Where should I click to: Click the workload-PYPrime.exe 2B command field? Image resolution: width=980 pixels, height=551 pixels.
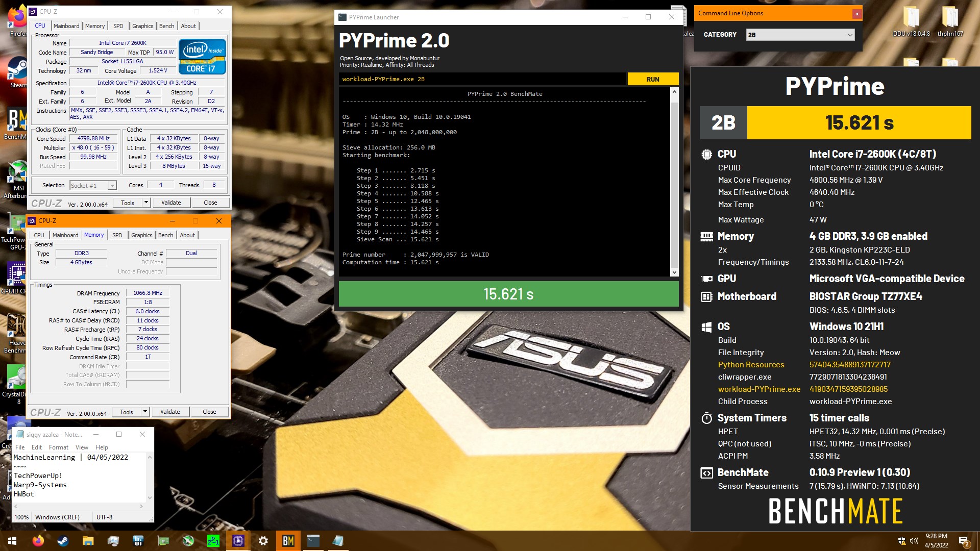pyautogui.click(x=482, y=79)
